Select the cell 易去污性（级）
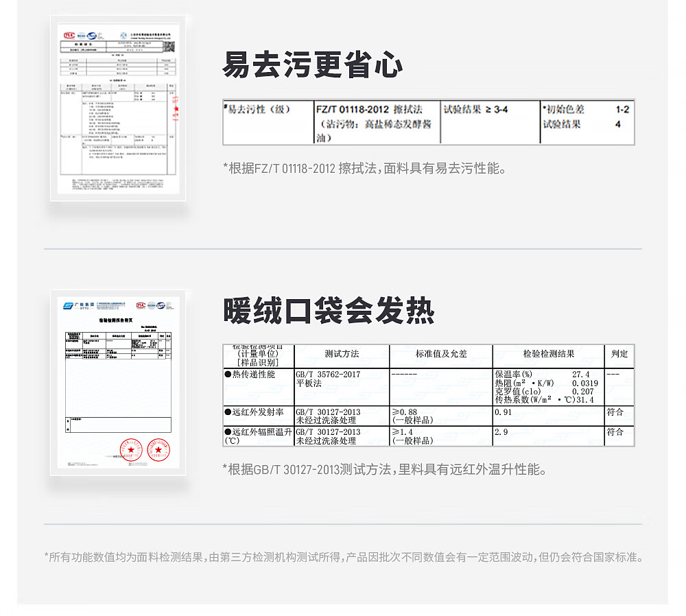The width and height of the screenshot is (686, 616). [x=268, y=122]
